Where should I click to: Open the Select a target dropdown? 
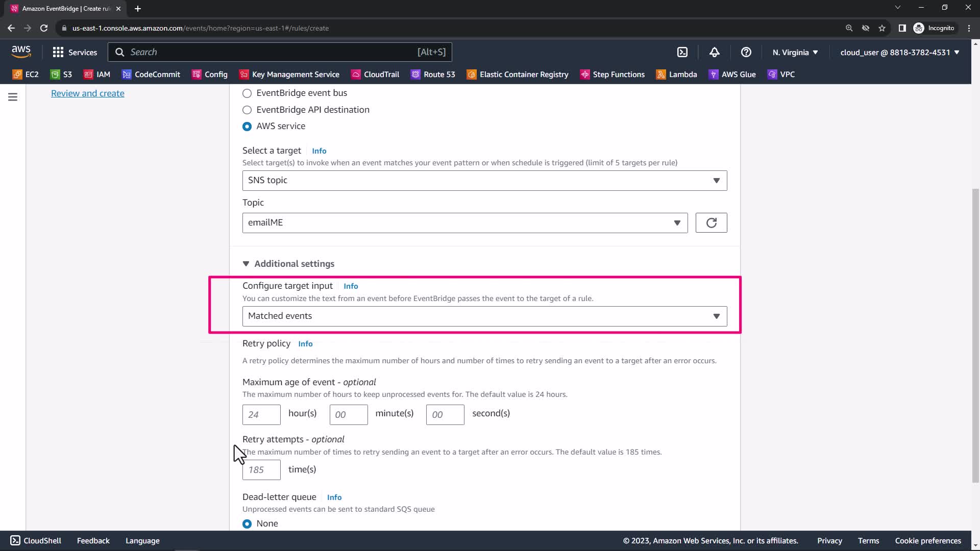pyautogui.click(x=484, y=181)
